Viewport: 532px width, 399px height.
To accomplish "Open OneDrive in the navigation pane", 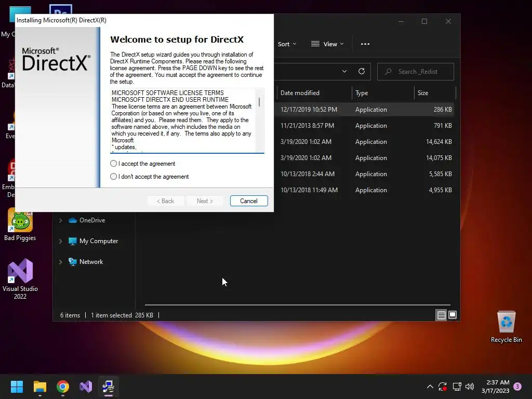I will (87, 220).
